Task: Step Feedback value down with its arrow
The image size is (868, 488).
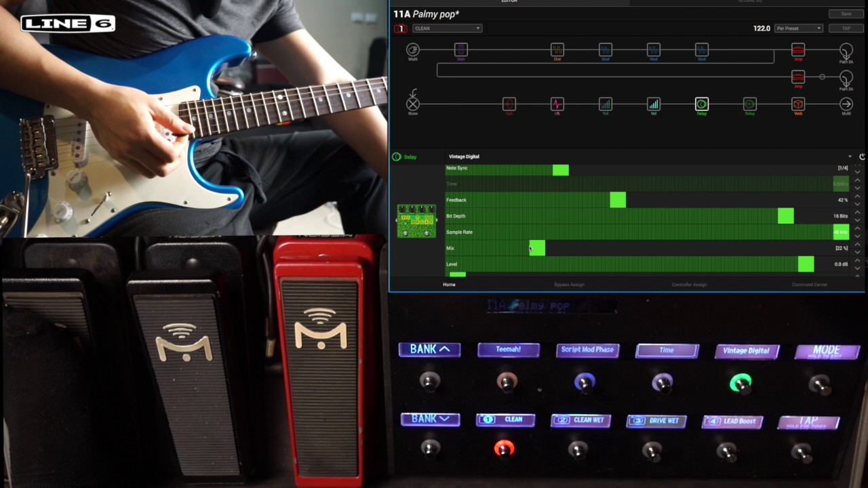Action: click(857, 204)
